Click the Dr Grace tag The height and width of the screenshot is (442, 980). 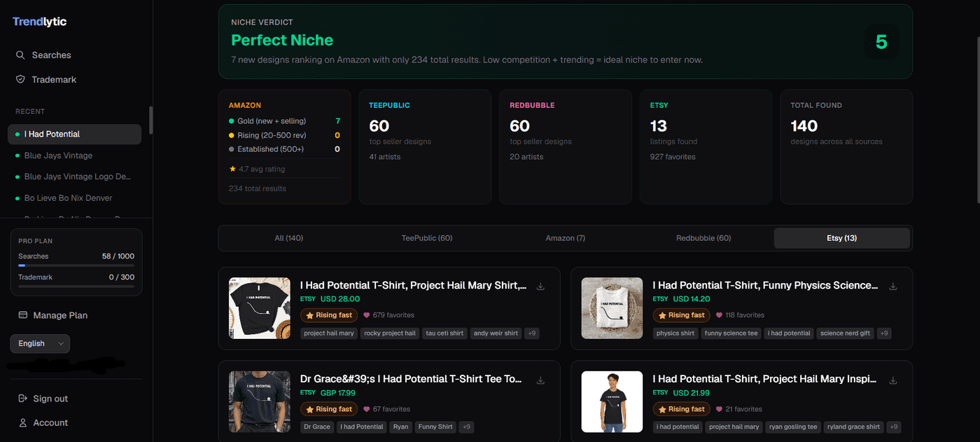[x=317, y=427]
